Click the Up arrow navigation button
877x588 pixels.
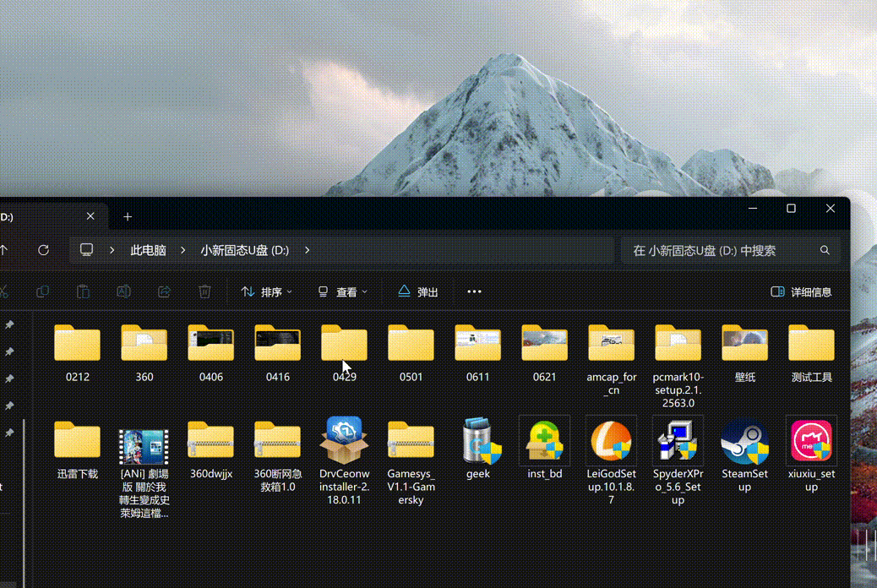tap(4, 250)
